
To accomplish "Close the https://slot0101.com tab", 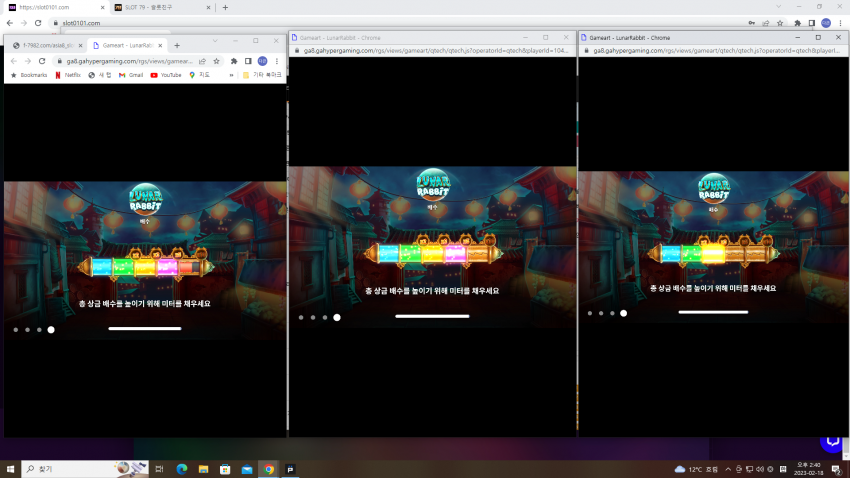I will pyautogui.click(x=102, y=8).
